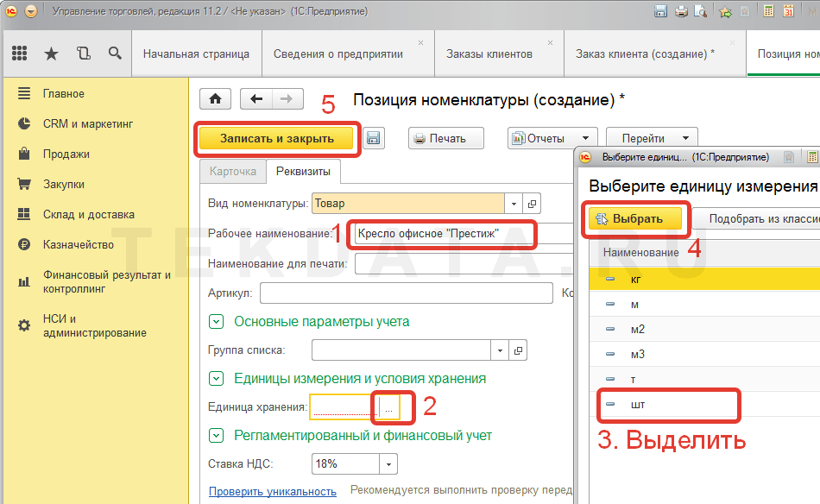The height and width of the screenshot is (504, 820).
Task: Open Favorites star in tools panel
Action: click(51, 54)
